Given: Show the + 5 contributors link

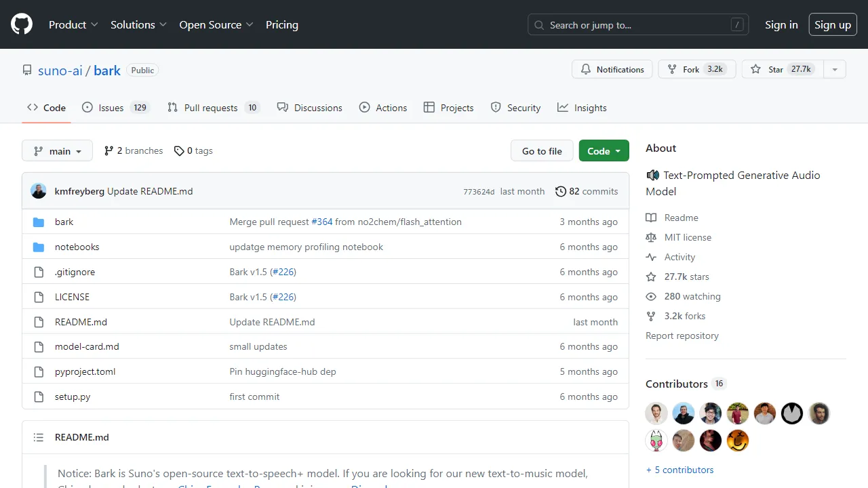Looking at the screenshot, I should point(679,470).
